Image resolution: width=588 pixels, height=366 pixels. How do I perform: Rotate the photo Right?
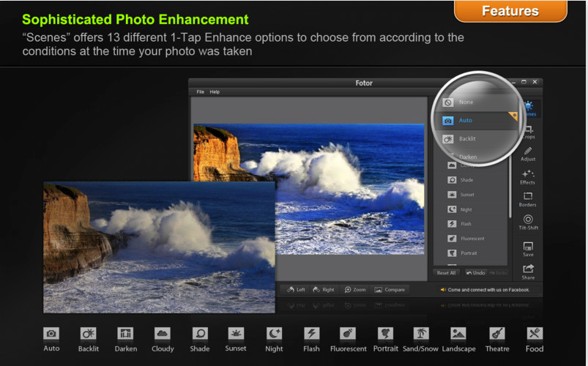coord(323,289)
